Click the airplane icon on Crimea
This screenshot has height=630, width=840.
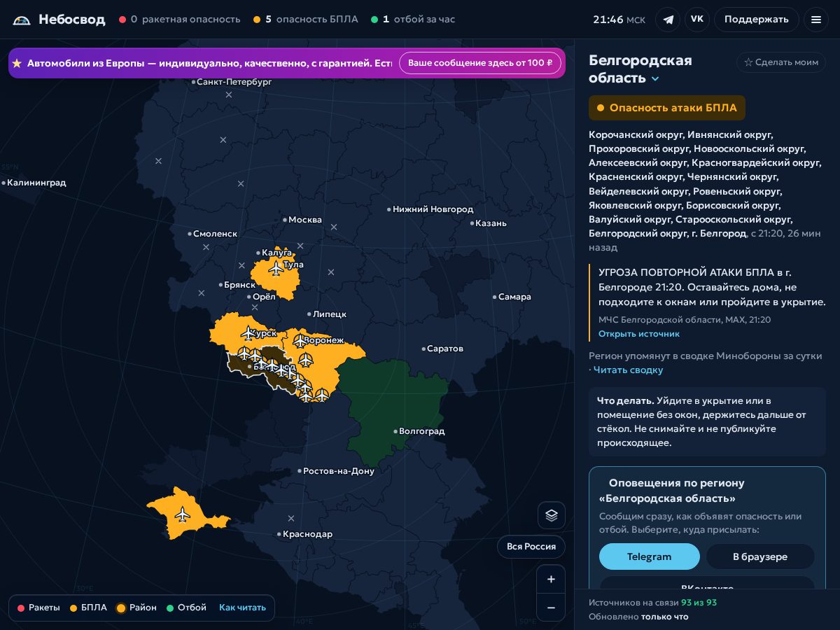point(183,514)
